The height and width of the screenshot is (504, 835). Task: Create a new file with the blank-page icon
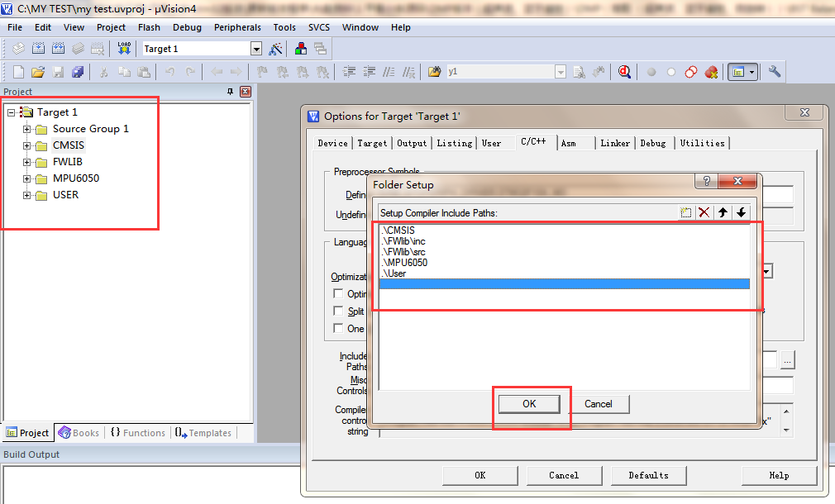19,72
